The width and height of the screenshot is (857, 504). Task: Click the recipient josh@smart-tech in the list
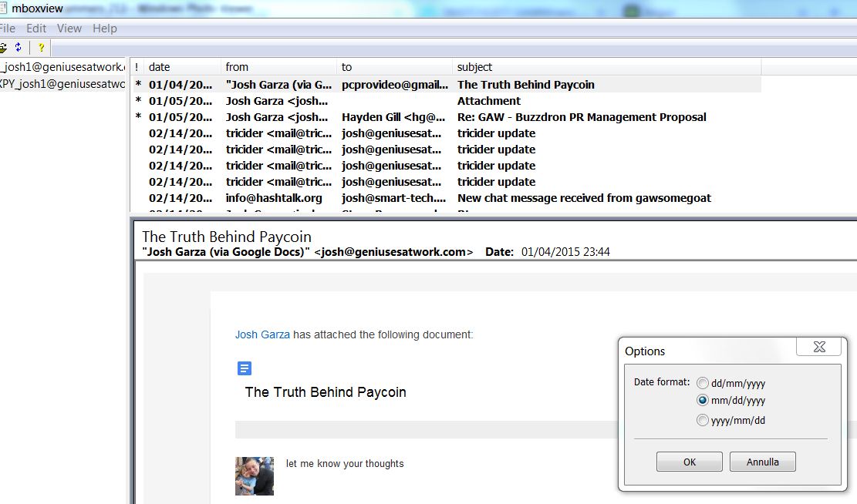[x=393, y=198]
